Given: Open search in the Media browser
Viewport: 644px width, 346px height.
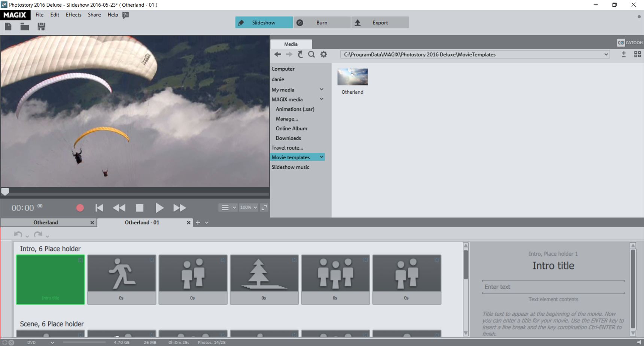Looking at the screenshot, I should 312,54.
